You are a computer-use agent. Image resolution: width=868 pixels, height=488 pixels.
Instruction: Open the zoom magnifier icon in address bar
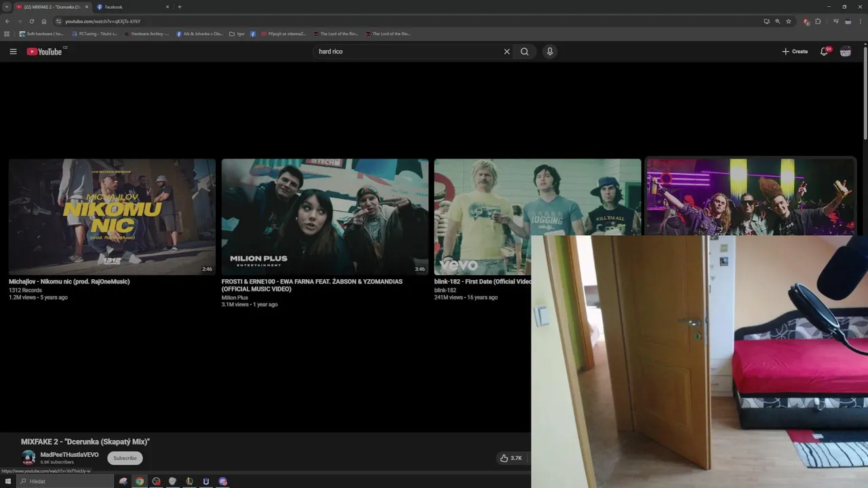pos(777,21)
